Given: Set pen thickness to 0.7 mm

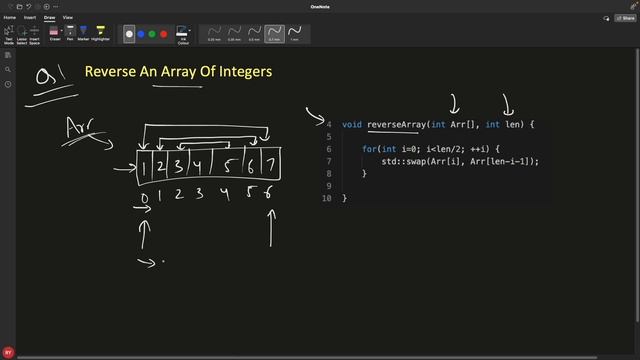Looking at the screenshot, I should [x=274, y=34].
